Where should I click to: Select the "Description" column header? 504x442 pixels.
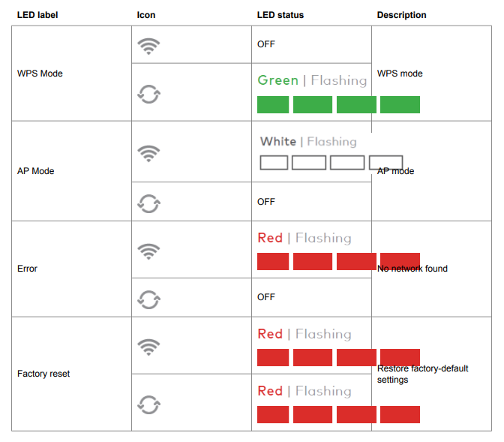tap(401, 15)
